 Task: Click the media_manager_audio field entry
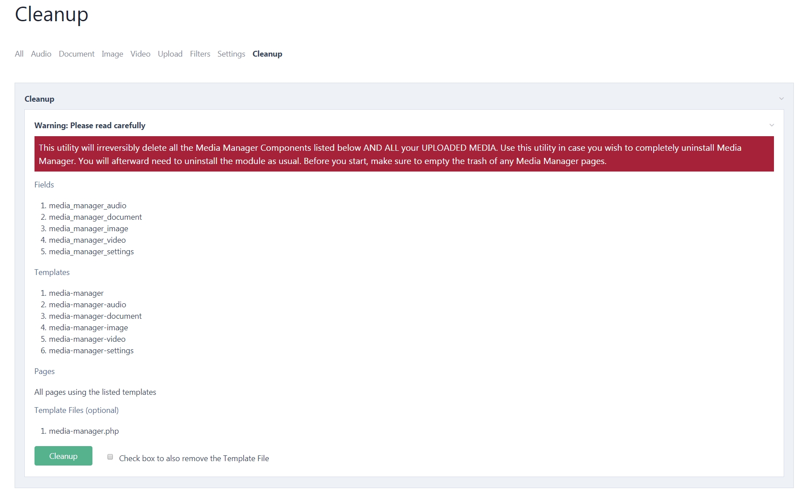[x=88, y=206]
